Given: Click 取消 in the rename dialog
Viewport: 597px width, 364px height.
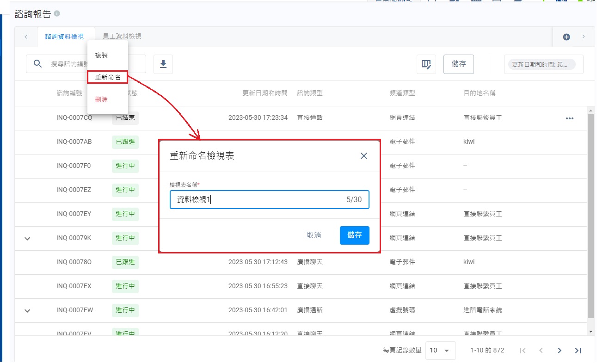Looking at the screenshot, I should (314, 235).
